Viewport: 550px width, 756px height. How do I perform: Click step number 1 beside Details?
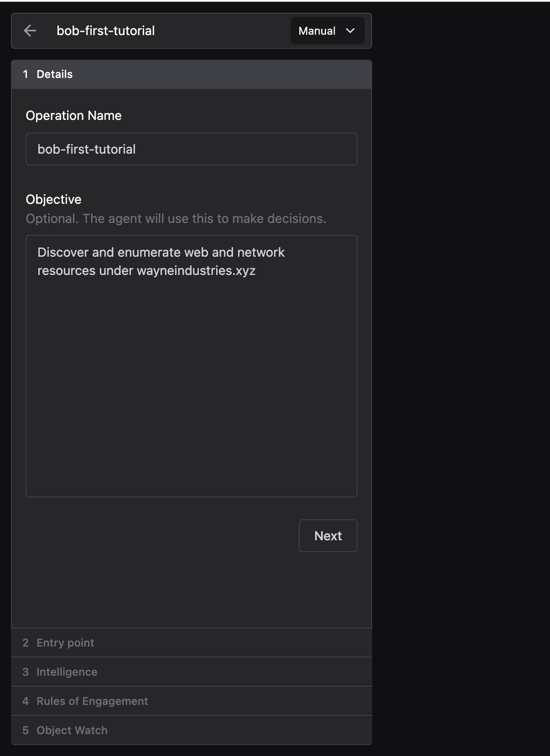pos(26,74)
